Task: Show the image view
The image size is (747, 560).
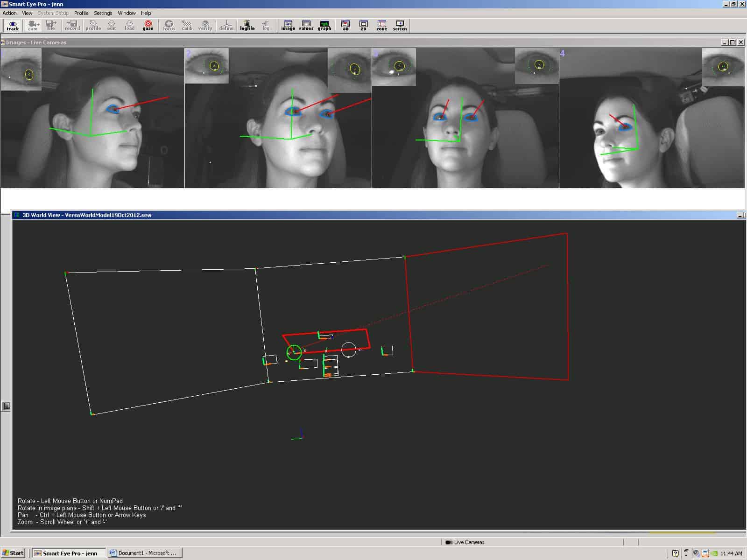Action: click(288, 25)
